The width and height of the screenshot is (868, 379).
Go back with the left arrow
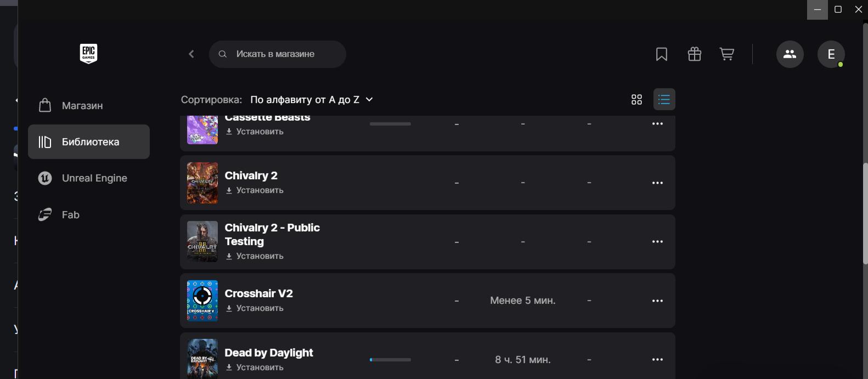pos(191,54)
